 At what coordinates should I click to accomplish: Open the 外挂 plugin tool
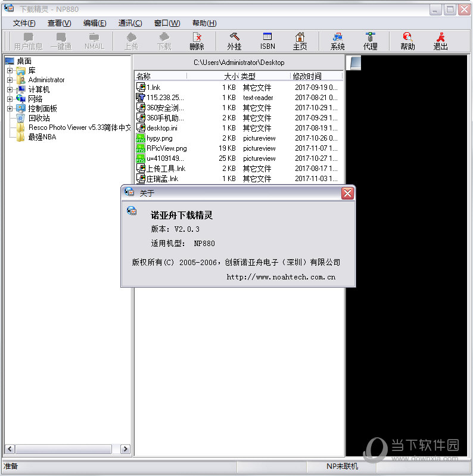point(234,41)
